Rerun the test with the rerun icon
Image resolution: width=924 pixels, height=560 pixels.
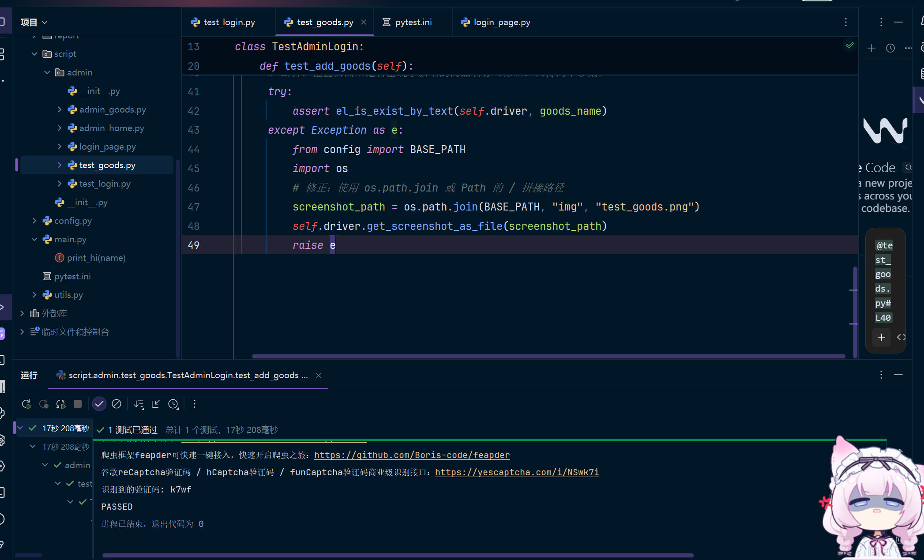coord(26,404)
